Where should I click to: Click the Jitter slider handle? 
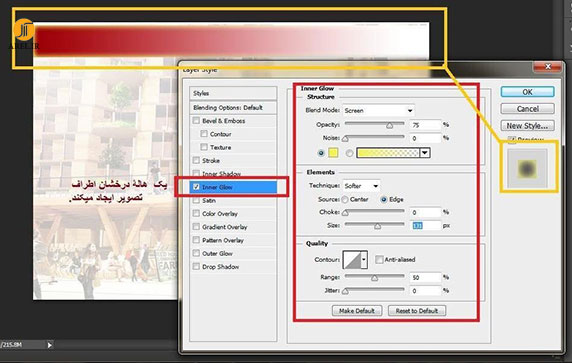(x=345, y=291)
